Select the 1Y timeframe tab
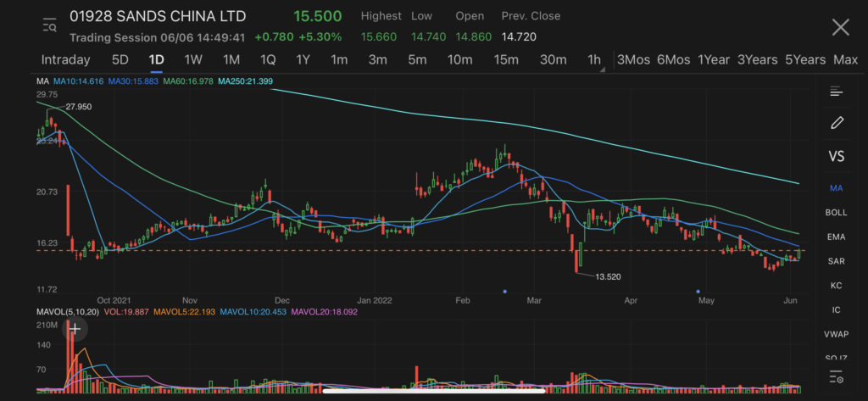Viewport: 868px width, 401px height. (x=303, y=60)
